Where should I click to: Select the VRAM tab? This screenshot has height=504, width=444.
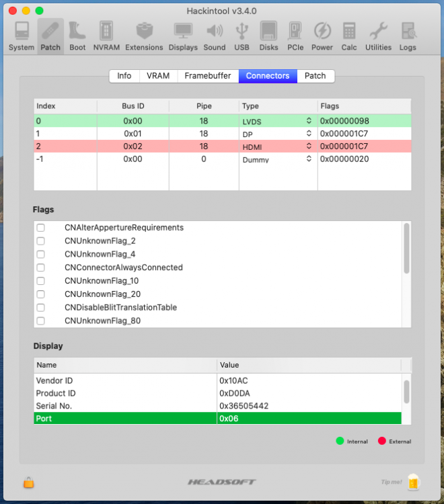click(x=158, y=76)
